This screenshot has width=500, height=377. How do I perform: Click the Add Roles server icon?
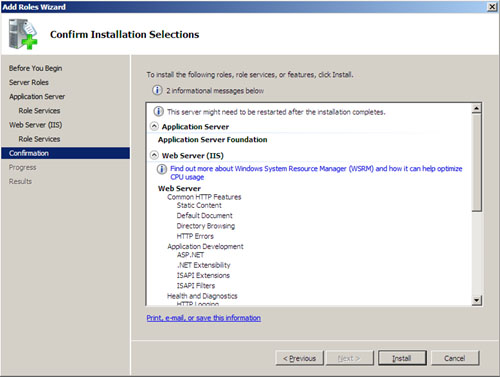(x=23, y=34)
